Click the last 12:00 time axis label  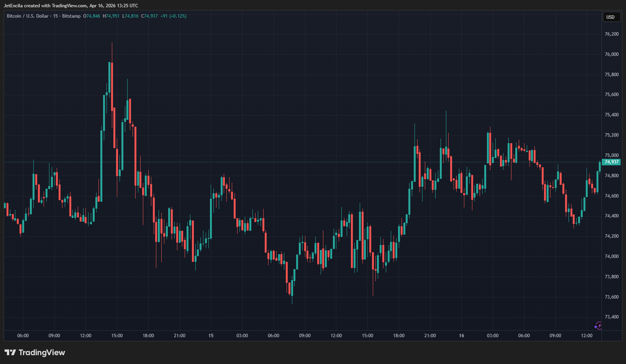point(587,336)
